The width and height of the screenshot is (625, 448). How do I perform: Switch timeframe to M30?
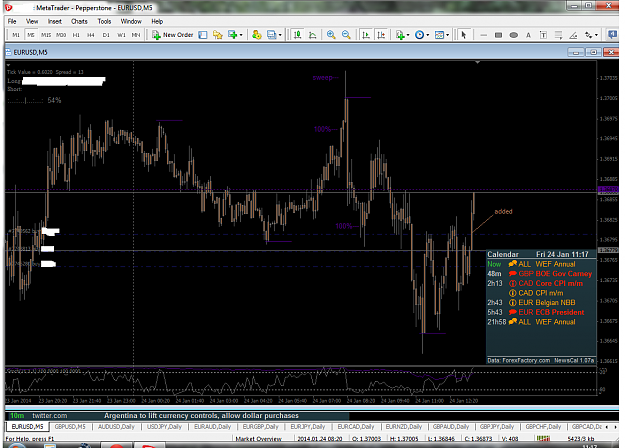pyautogui.click(x=61, y=35)
